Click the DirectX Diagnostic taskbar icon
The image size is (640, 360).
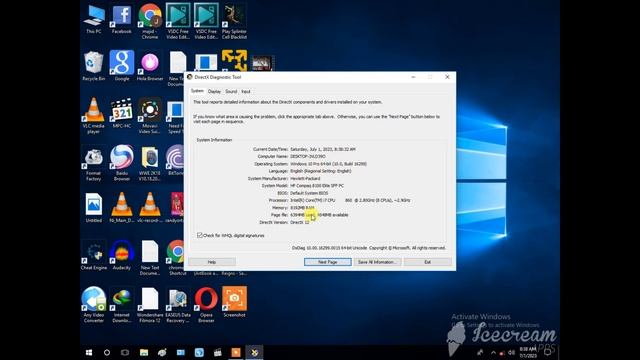pos(254,352)
